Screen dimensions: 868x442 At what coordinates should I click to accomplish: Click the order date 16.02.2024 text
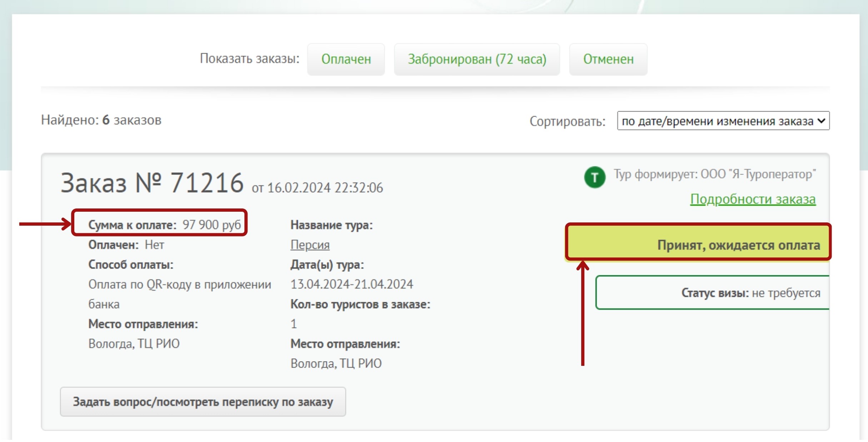tap(317, 188)
